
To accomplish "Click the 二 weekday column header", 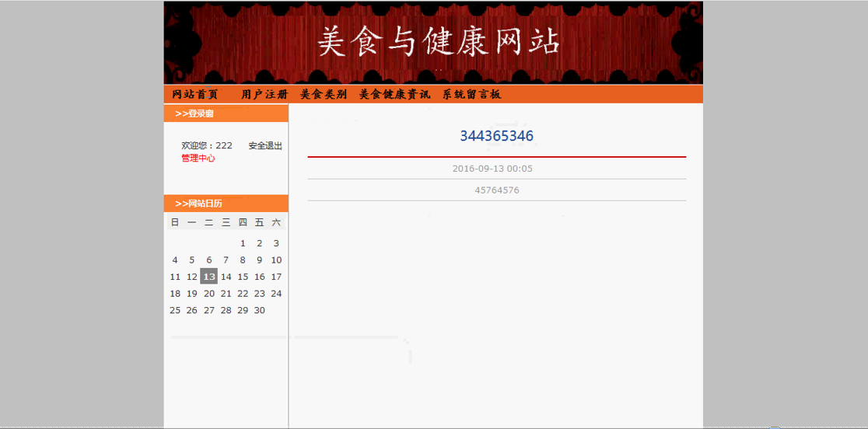I will [208, 222].
